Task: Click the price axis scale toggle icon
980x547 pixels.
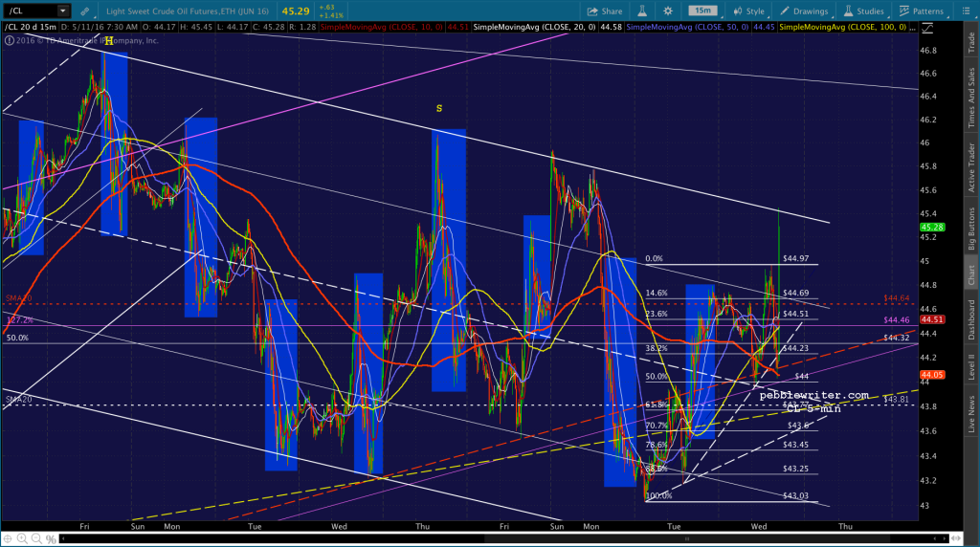Action: 927,28
